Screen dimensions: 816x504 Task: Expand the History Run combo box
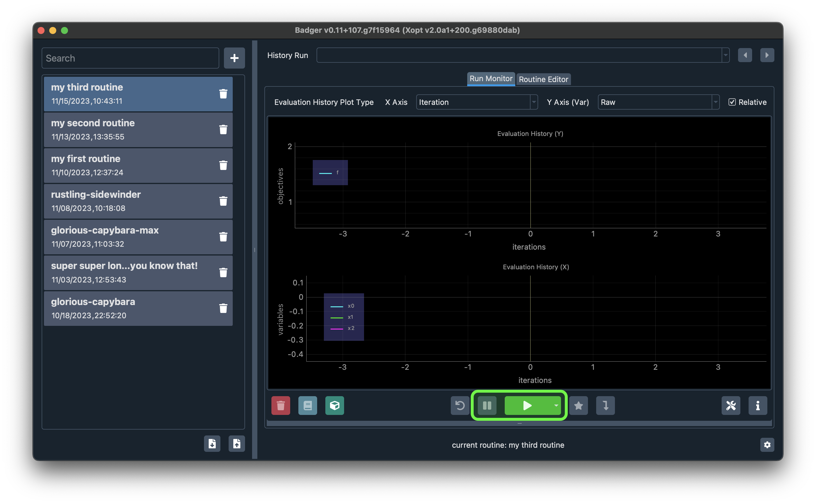pos(523,55)
